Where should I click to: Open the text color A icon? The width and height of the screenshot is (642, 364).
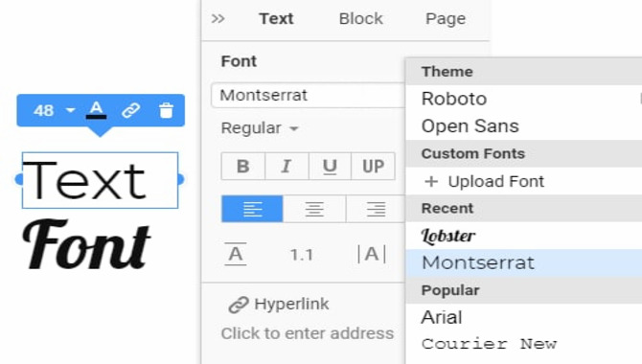[96, 110]
